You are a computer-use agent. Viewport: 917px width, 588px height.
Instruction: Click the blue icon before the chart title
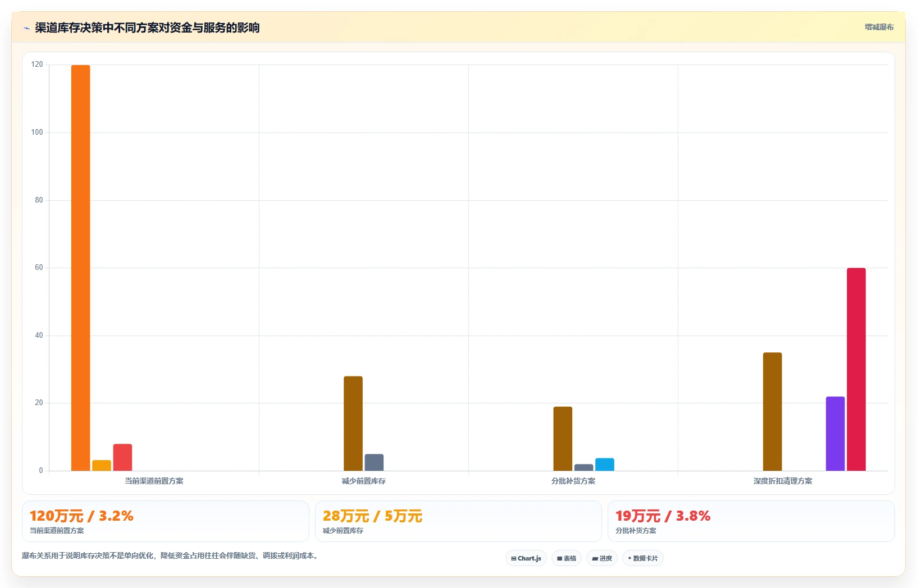(x=26, y=28)
